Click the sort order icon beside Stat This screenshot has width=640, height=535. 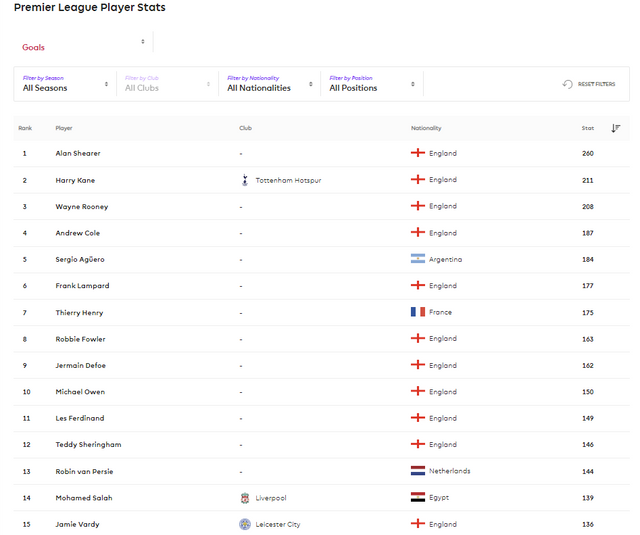click(615, 128)
